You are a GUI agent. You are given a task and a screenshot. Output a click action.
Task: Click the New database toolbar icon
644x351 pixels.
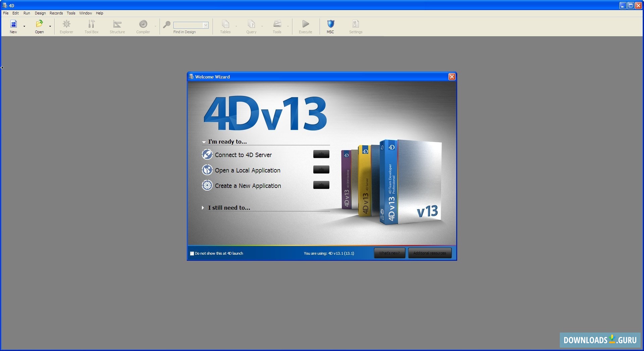pos(13,24)
